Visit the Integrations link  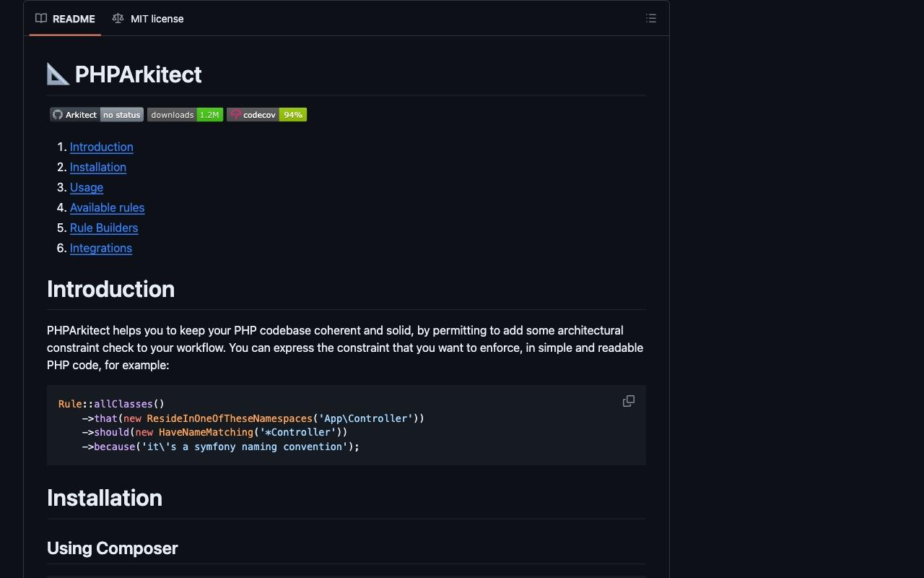pos(101,248)
